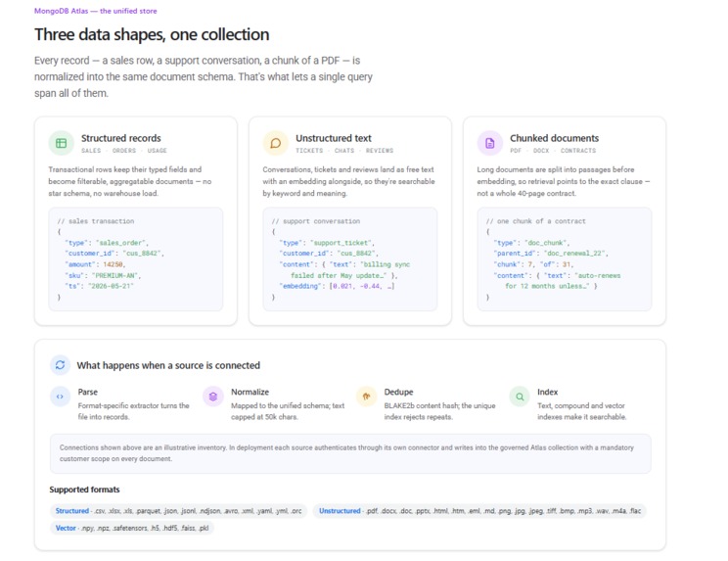Click the orange chat bubble icon beside Unstructured text

point(276,143)
